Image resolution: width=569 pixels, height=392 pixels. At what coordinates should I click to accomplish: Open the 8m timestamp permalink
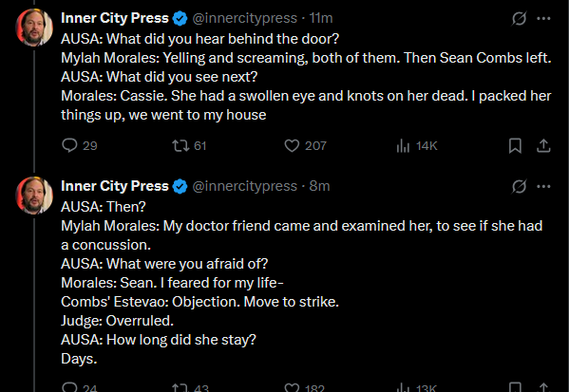coord(319,186)
